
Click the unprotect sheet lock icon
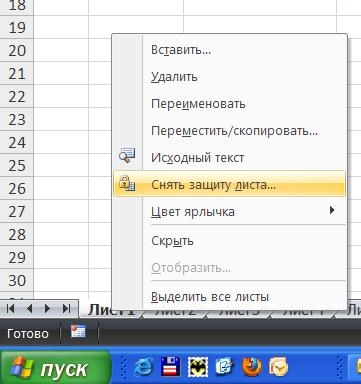[x=127, y=184]
